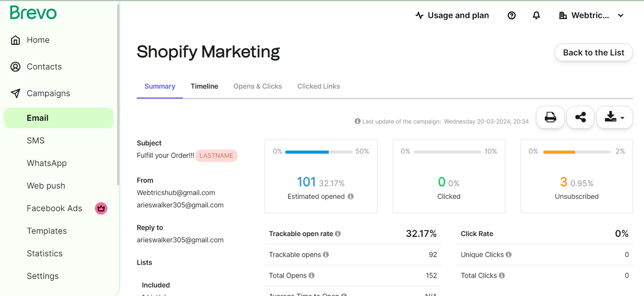The width and height of the screenshot is (644, 296).
Task: Click info icon next to Total Opens
Action: [312, 275]
